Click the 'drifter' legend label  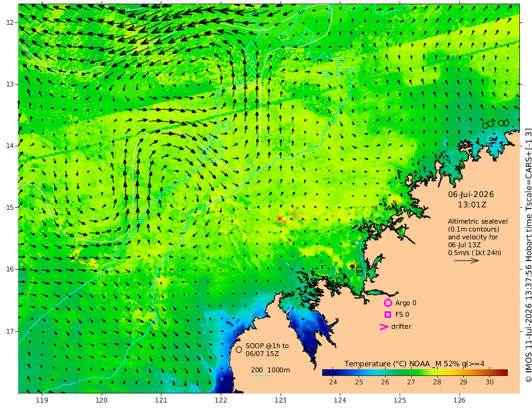pos(401,326)
